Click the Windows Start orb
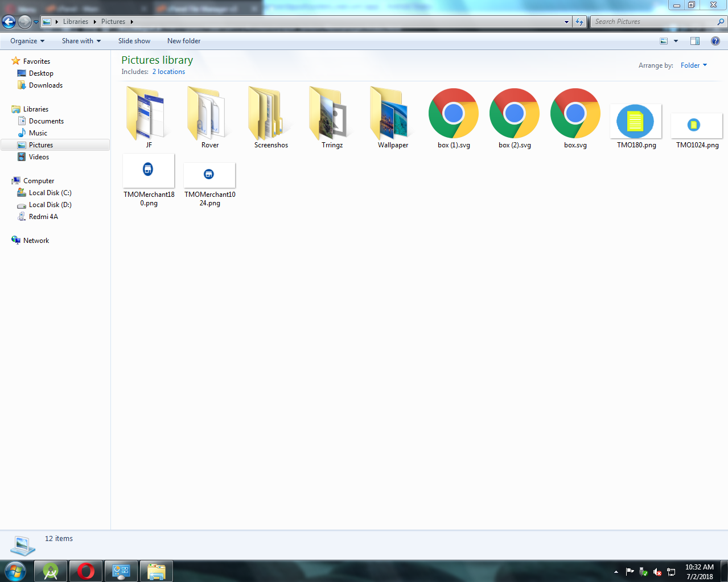Image resolution: width=728 pixels, height=582 pixels. pos(15,571)
